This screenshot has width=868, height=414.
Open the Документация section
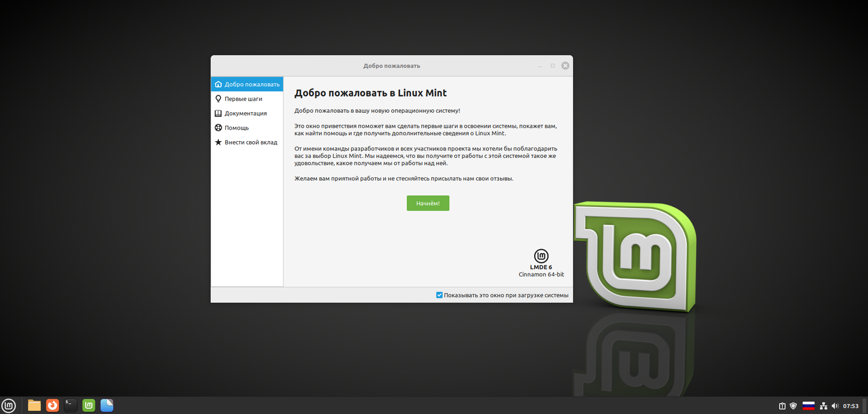[x=247, y=113]
